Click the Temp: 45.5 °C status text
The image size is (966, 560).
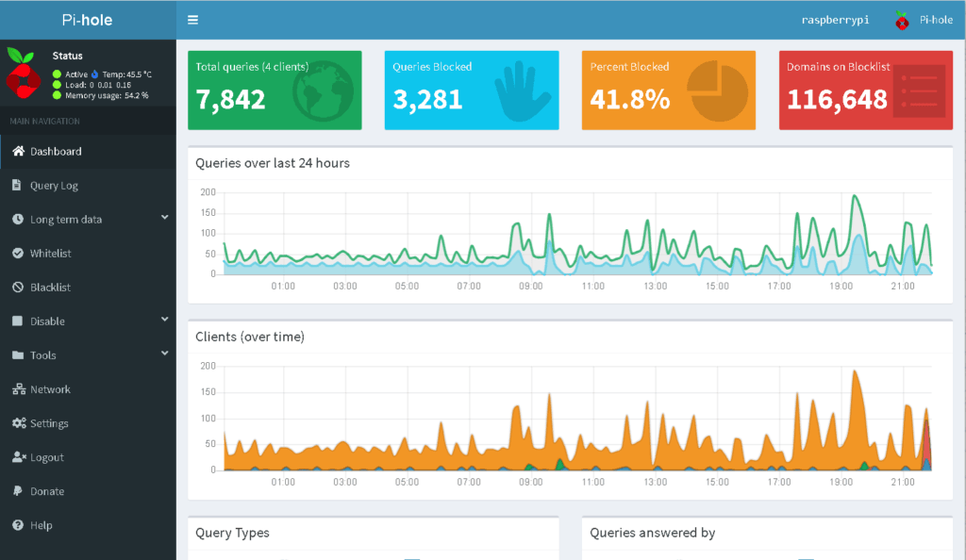[x=127, y=74]
